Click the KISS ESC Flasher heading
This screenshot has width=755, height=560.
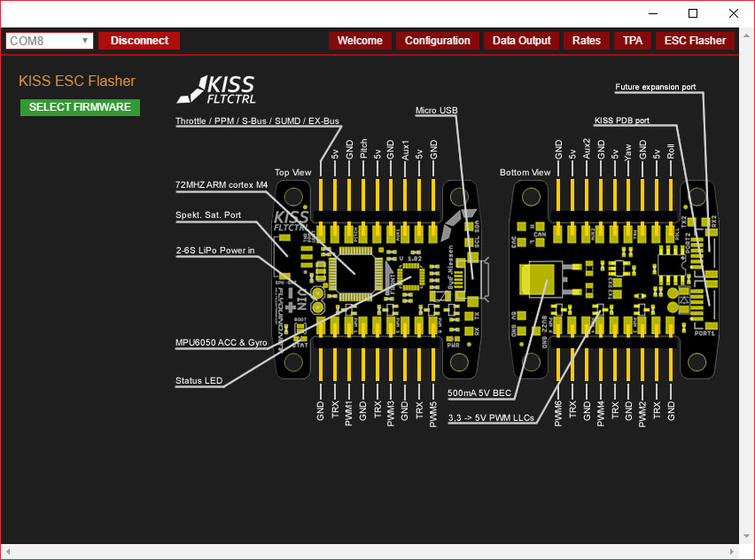pyautogui.click(x=77, y=82)
